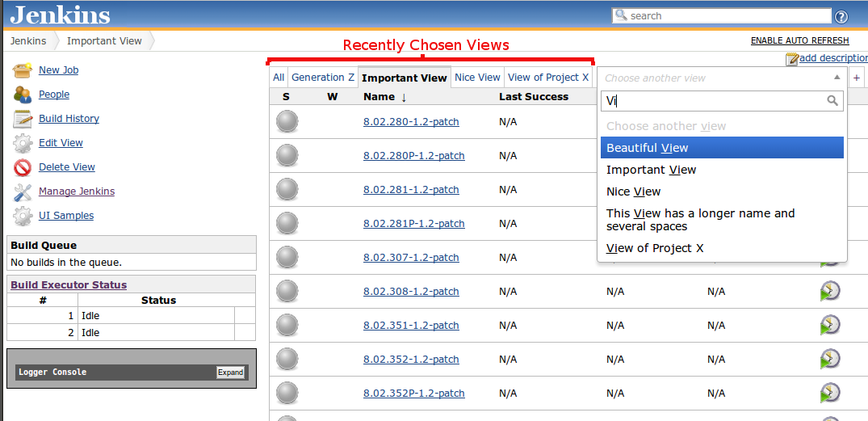Open the Build Executor Status link
Viewport: 868px width, 421px height.
pos(69,284)
